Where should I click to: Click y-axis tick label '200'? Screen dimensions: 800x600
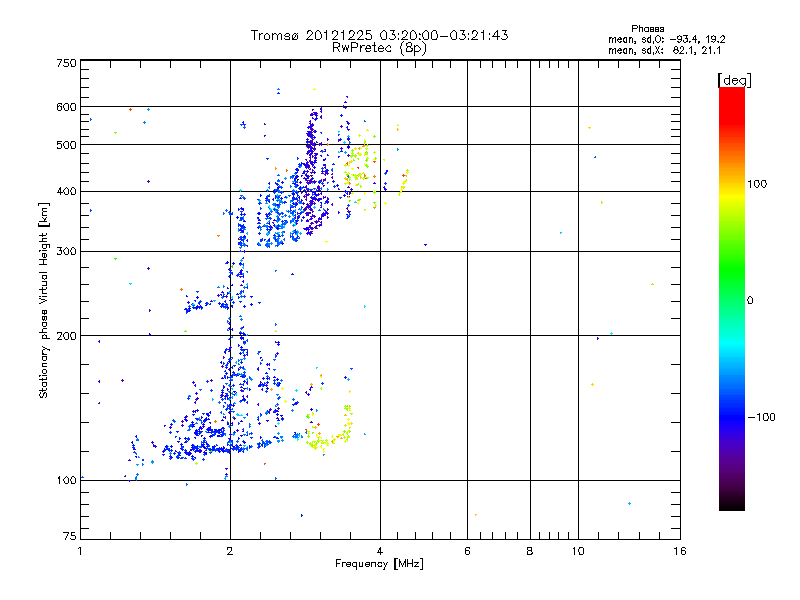pyautogui.click(x=66, y=336)
